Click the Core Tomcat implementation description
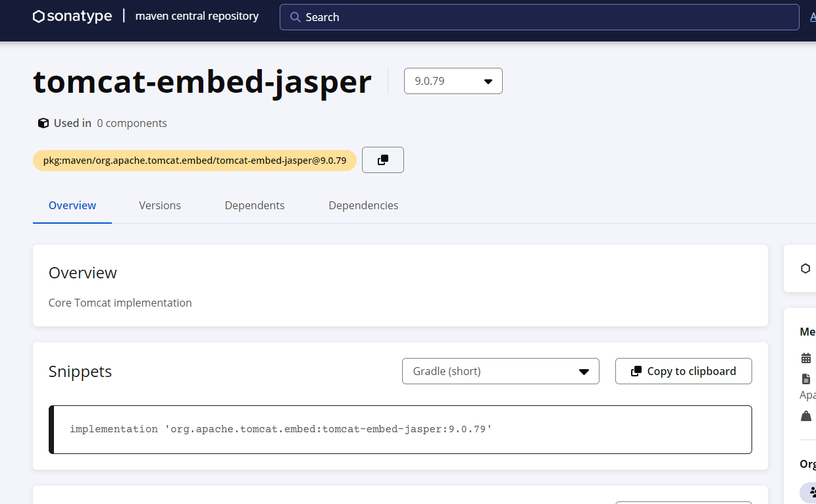Image resolution: width=816 pixels, height=504 pixels. pos(120,303)
